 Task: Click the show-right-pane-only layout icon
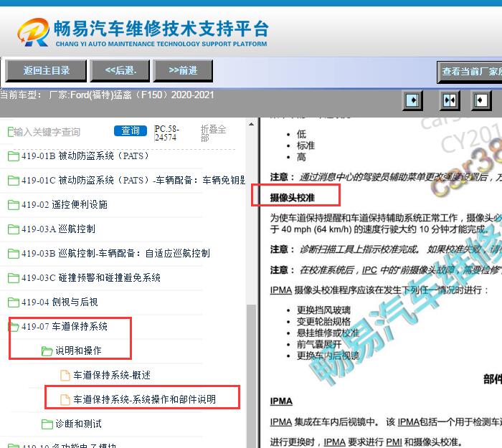481,100
